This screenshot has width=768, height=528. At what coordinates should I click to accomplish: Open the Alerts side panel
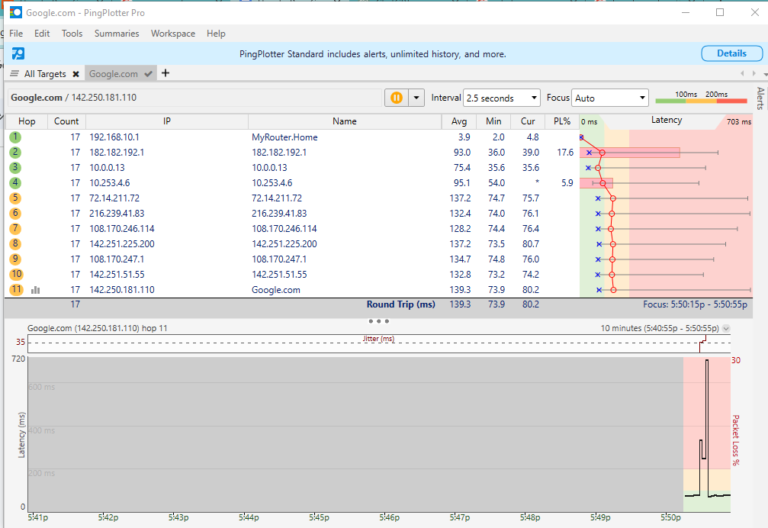pyautogui.click(x=760, y=98)
